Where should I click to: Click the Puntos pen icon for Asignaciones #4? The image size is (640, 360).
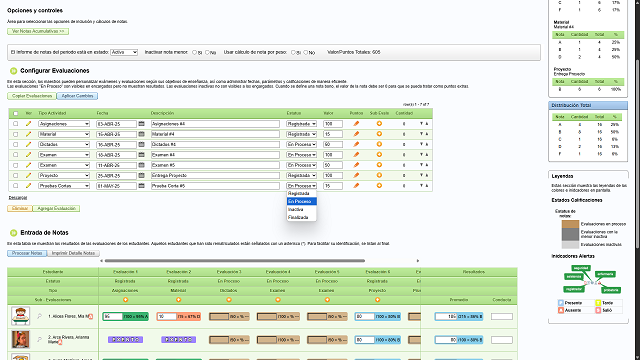point(356,124)
